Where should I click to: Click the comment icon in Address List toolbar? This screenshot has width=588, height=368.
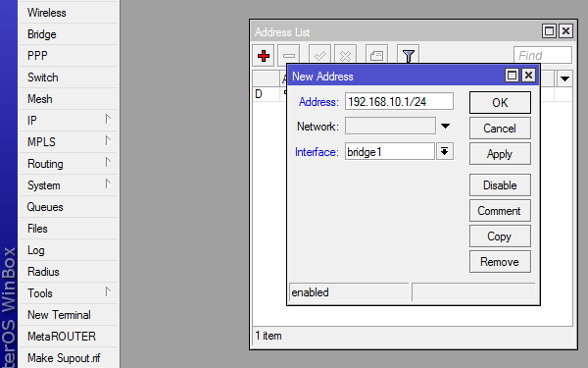pos(376,56)
